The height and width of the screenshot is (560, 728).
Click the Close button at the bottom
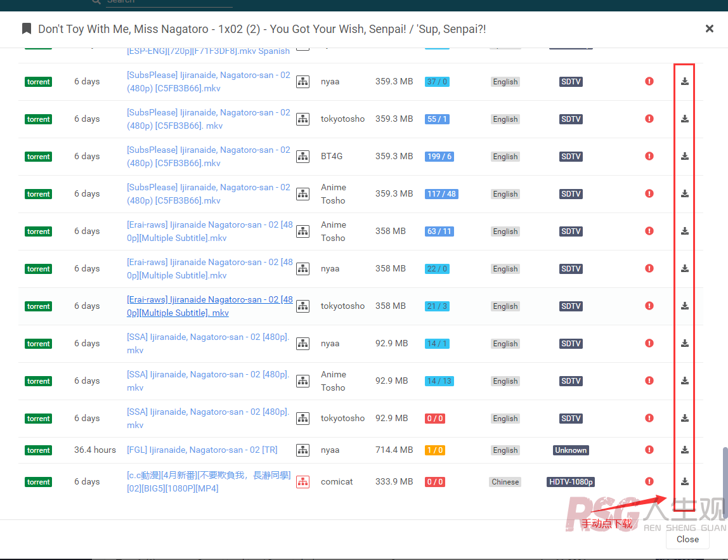pos(687,539)
